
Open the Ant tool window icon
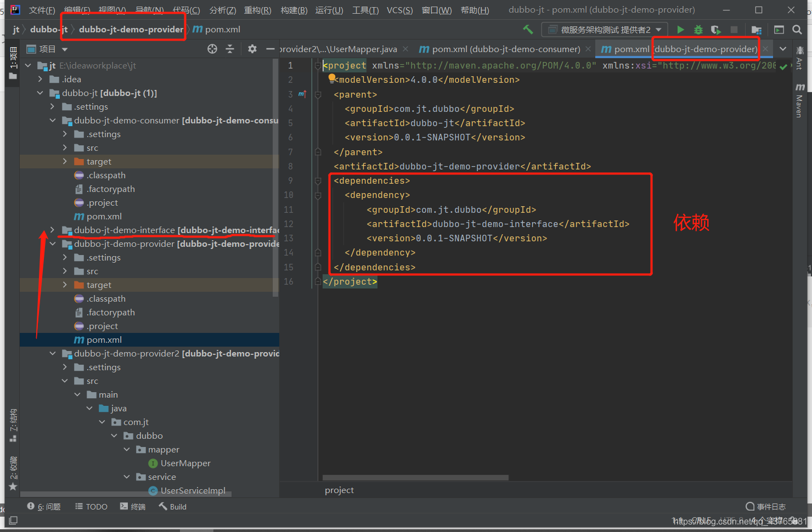click(800, 57)
